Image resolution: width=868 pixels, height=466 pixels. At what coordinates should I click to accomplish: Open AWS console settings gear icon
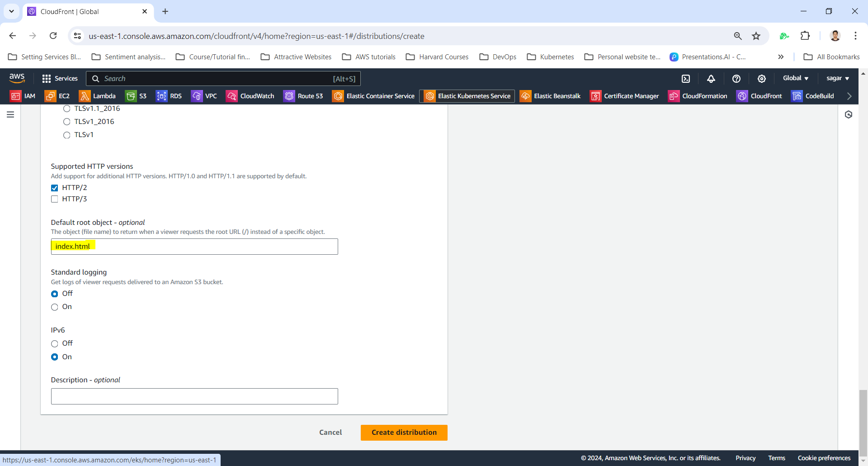point(762,79)
